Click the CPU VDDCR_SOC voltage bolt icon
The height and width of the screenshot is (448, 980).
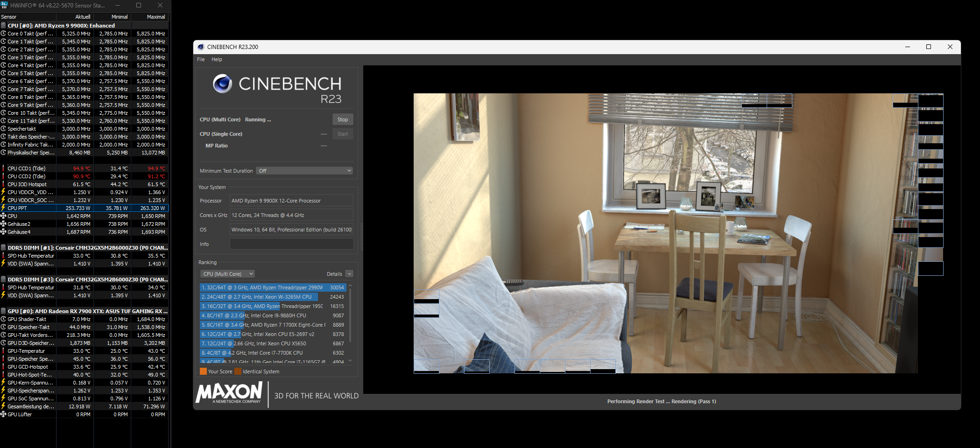pos(3,200)
